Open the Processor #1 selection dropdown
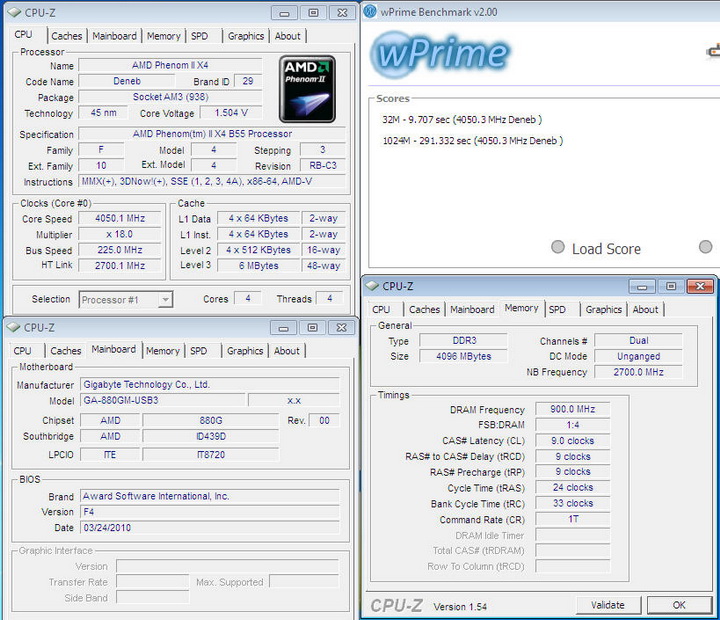 126,300
